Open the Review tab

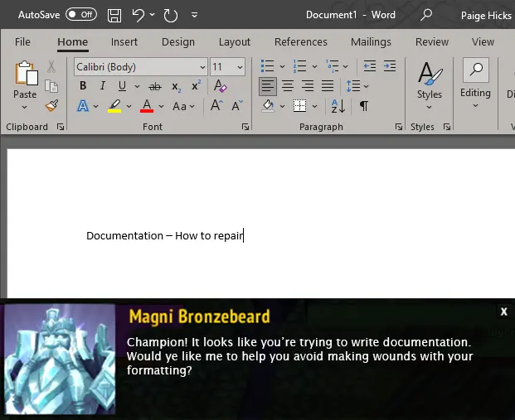pyautogui.click(x=432, y=41)
